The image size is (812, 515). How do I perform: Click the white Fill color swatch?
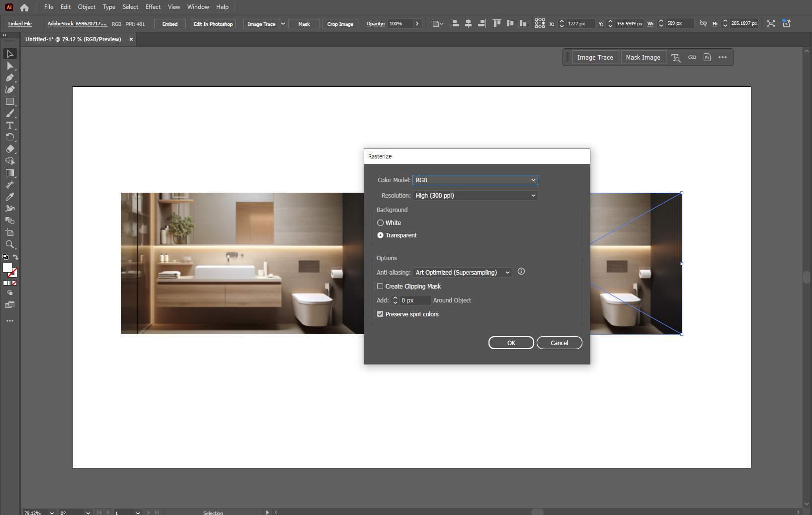(x=7, y=268)
